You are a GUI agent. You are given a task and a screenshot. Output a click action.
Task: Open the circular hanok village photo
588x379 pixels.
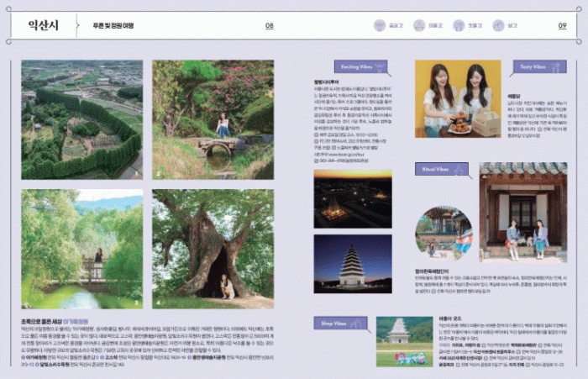[443, 230]
